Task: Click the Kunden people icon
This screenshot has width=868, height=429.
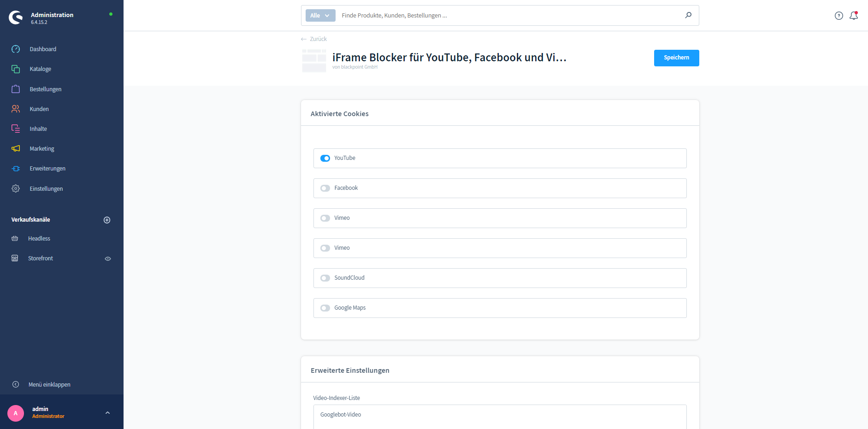Action: coord(16,109)
